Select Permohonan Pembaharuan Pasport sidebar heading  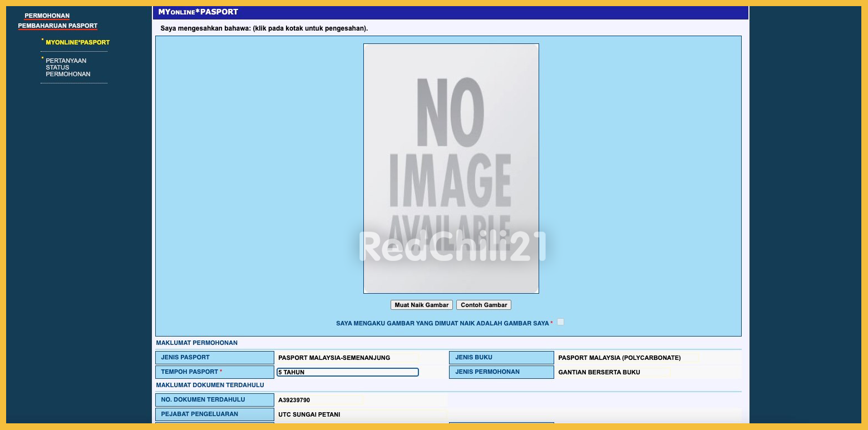[x=57, y=21]
